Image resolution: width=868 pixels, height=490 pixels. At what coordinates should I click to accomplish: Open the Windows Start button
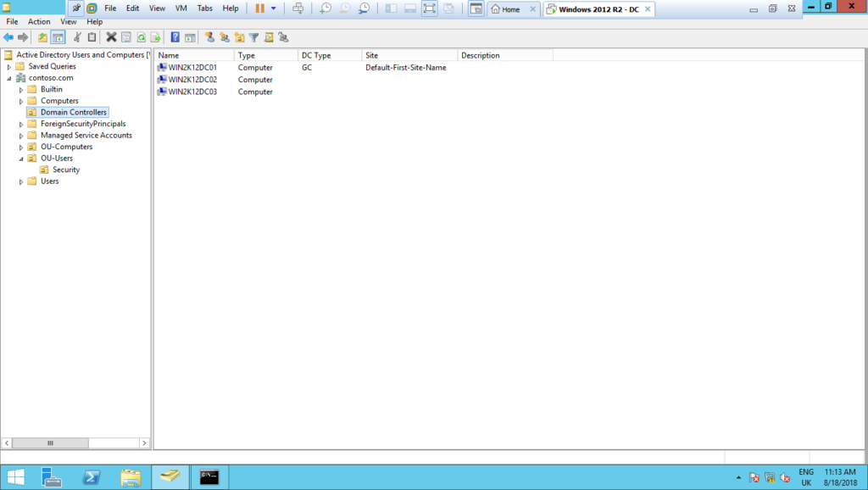coord(15,477)
